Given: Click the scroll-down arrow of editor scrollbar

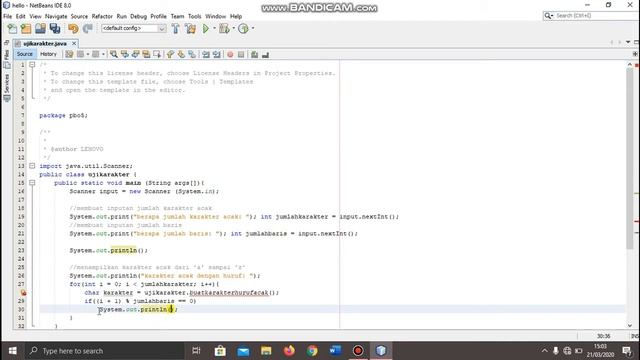Looking at the screenshot, I should pos(630,325).
